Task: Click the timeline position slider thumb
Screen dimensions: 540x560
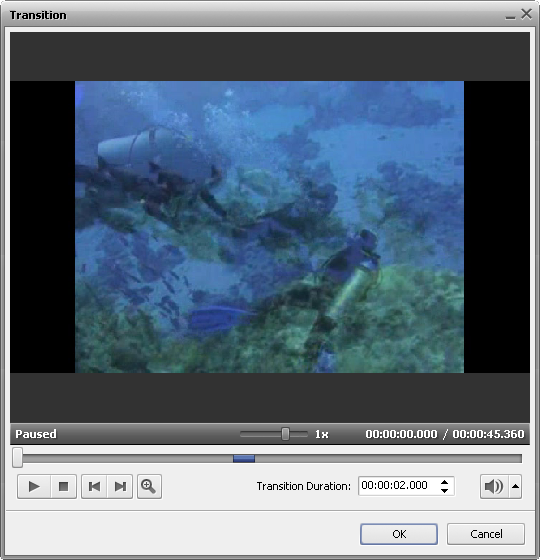Action: point(18,458)
